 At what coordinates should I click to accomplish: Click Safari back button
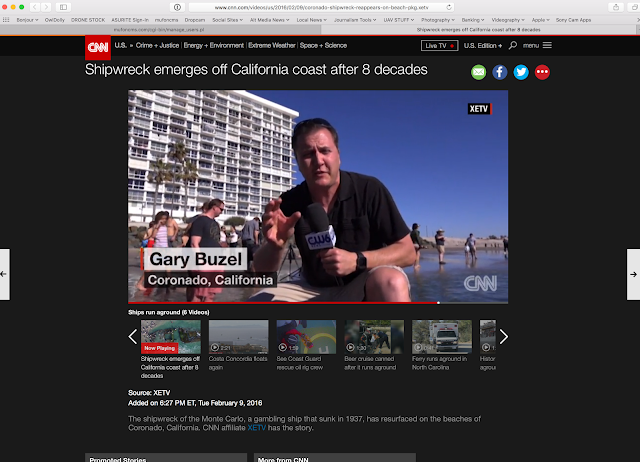(35, 7)
